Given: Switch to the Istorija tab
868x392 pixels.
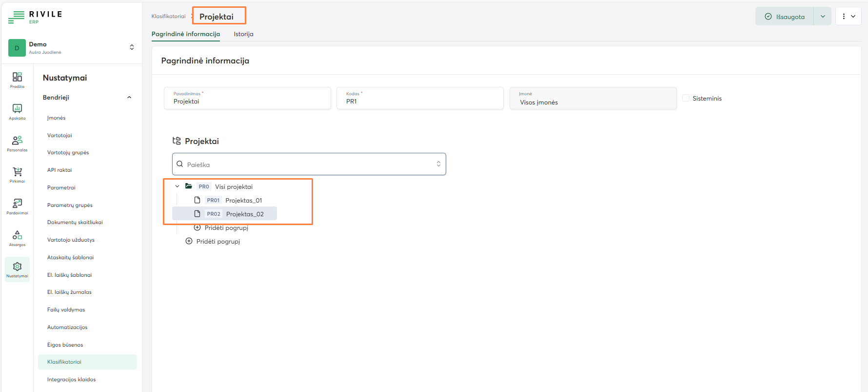Looking at the screenshot, I should [243, 34].
